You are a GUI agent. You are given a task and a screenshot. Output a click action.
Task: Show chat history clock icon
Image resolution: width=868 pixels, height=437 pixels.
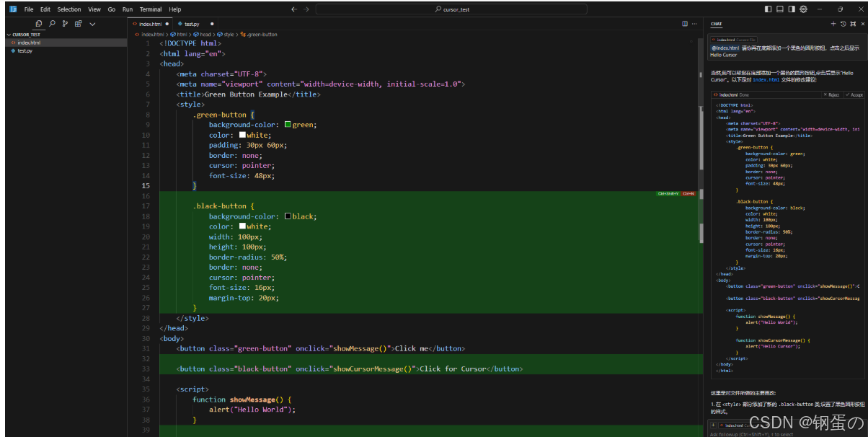pyautogui.click(x=843, y=24)
